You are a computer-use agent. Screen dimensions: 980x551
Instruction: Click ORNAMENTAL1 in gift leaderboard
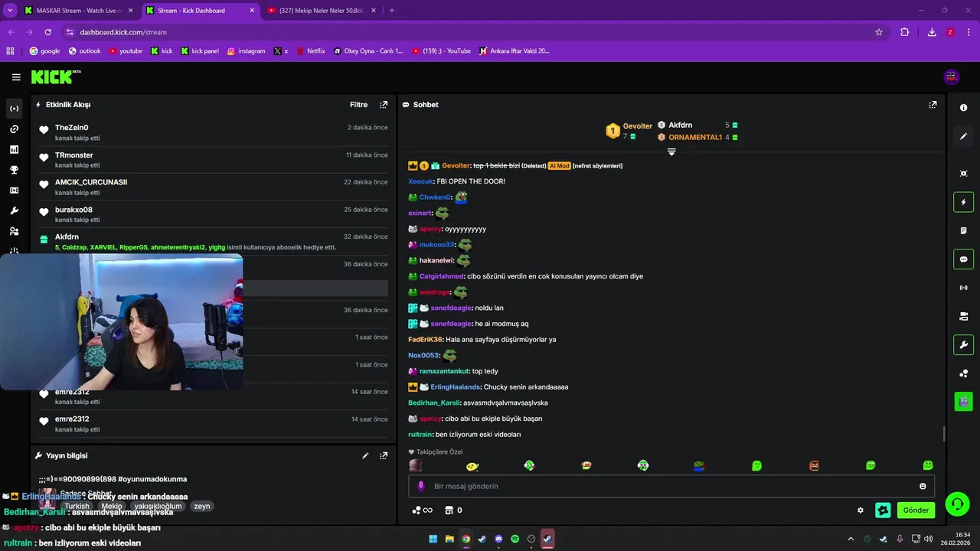(x=695, y=138)
